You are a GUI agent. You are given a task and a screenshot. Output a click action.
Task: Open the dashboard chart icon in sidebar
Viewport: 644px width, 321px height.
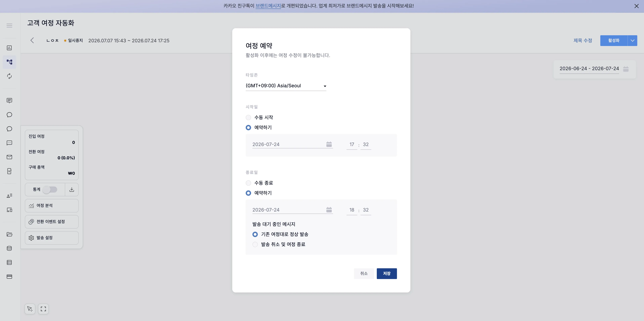[9, 48]
